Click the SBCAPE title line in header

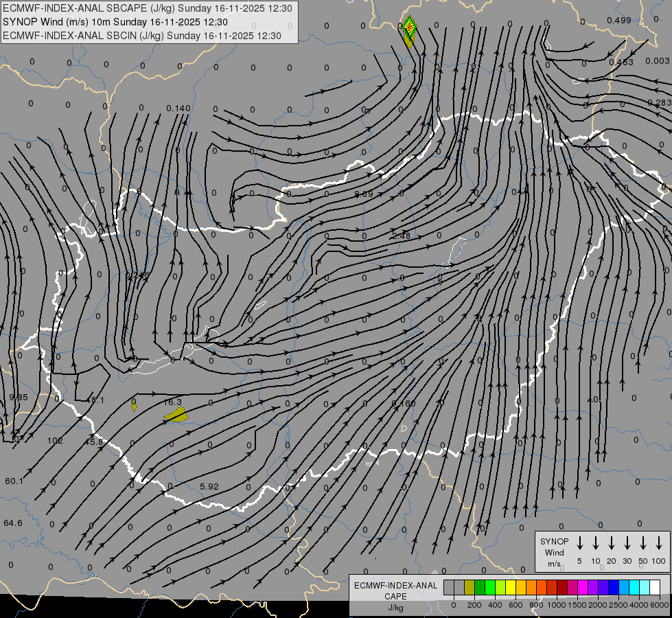148,8
